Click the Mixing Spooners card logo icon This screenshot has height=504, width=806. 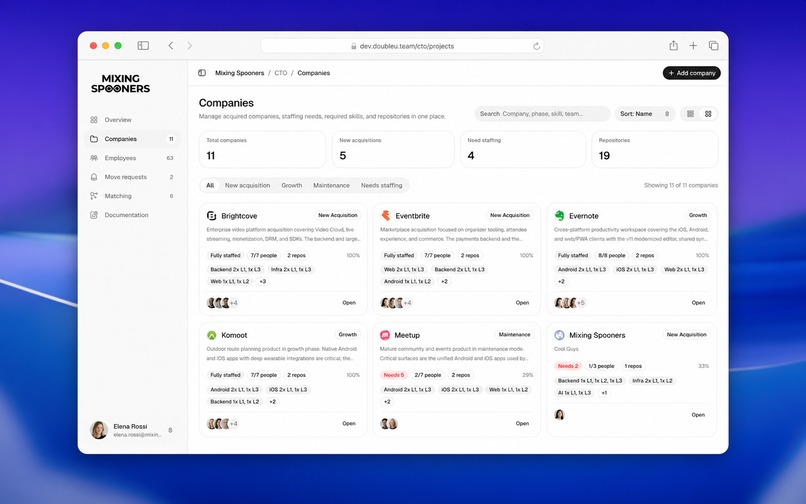pyautogui.click(x=559, y=335)
